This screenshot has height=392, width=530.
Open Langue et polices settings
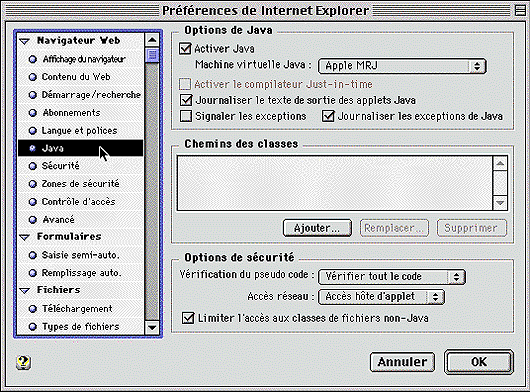point(80,131)
